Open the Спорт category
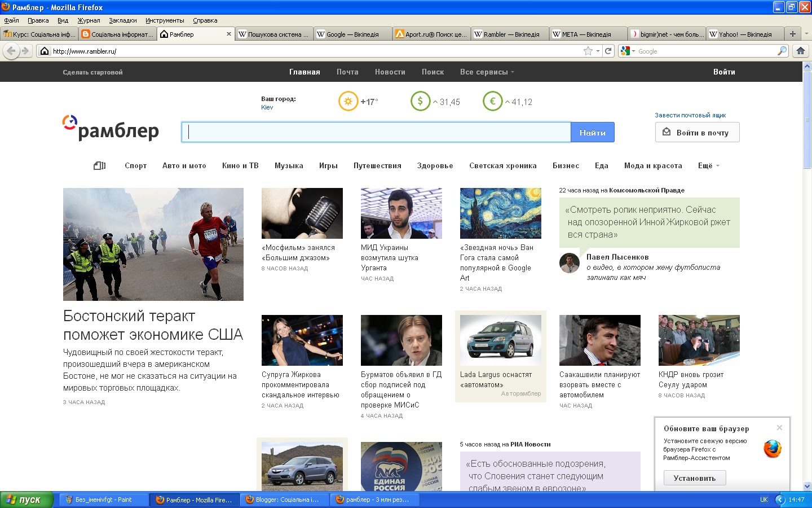Viewport: 812px width, 508px height. 135,165
